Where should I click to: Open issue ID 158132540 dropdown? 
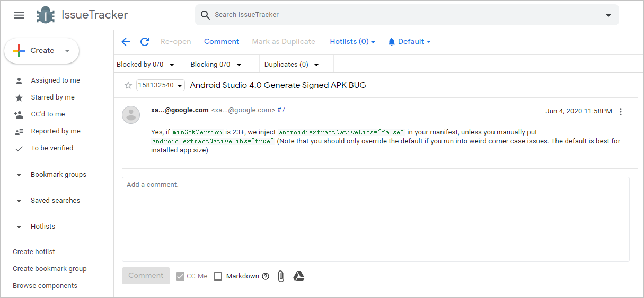click(x=161, y=85)
